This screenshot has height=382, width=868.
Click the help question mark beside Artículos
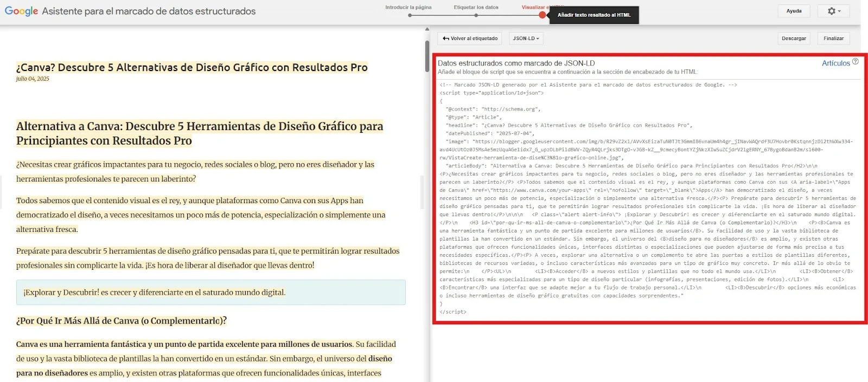(856, 62)
